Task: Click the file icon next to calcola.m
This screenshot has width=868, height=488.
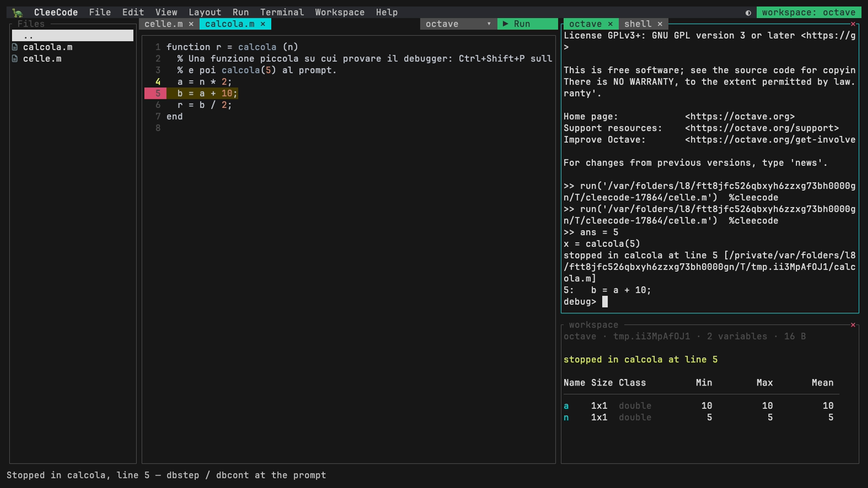Action: 15,47
